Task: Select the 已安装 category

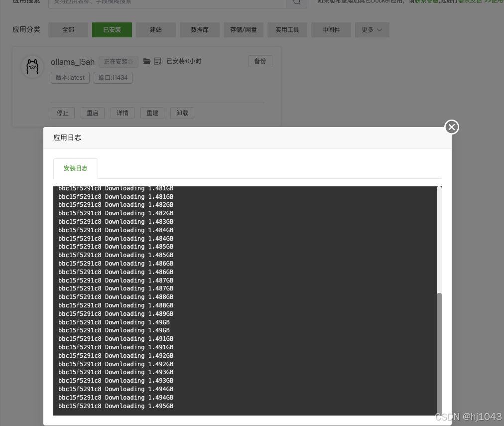Action: pyautogui.click(x=112, y=30)
